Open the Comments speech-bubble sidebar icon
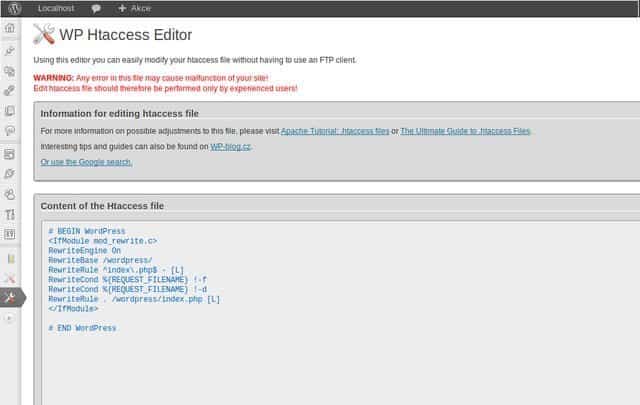Screen dimensions: 640x405 click(10, 131)
